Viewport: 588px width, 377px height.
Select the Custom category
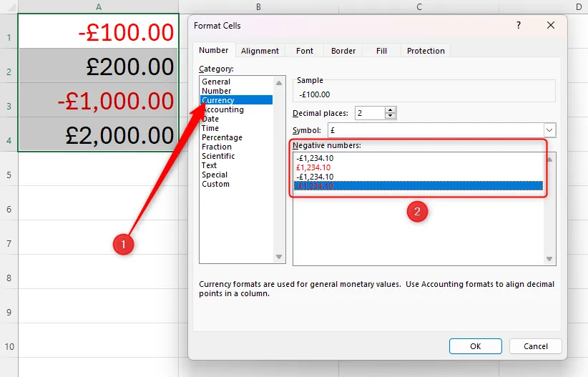click(215, 184)
